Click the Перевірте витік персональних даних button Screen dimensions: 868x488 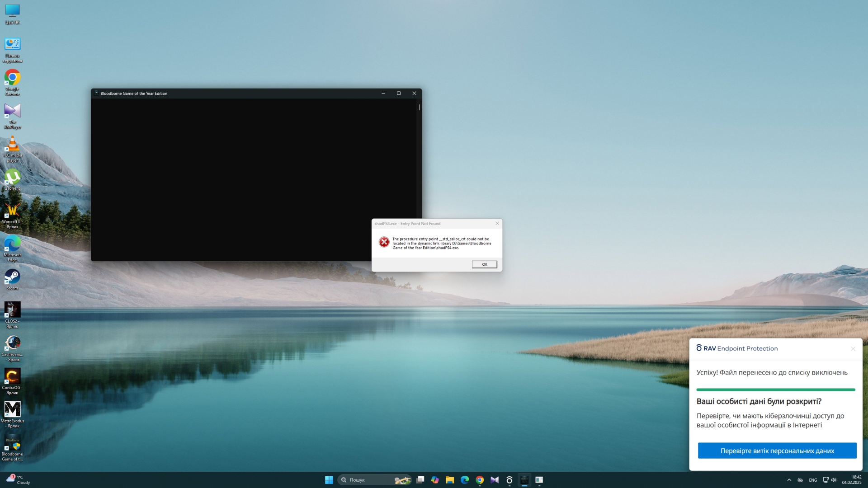click(x=777, y=450)
